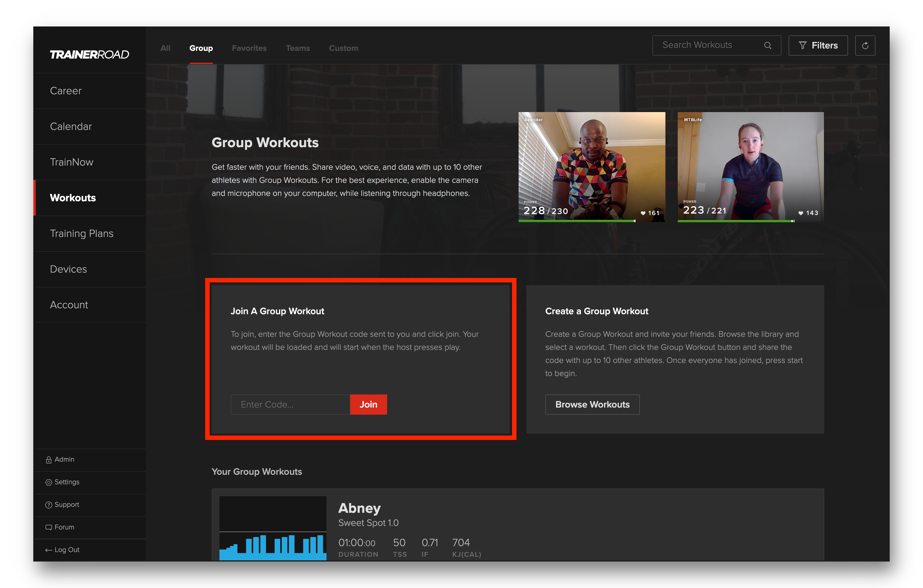Image resolution: width=923 pixels, height=588 pixels.
Task: Open the Favorites tab
Action: (249, 48)
